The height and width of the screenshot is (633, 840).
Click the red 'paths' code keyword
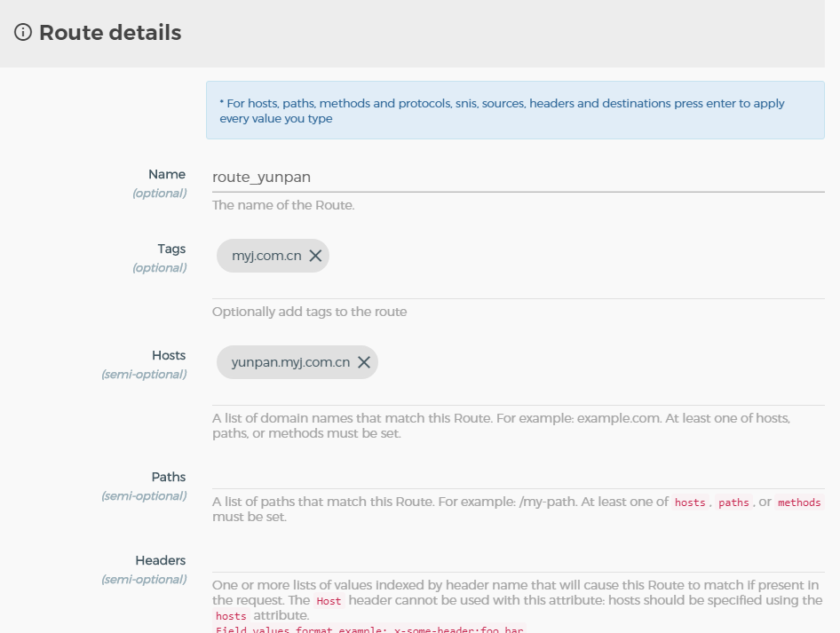pyautogui.click(x=733, y=502)
